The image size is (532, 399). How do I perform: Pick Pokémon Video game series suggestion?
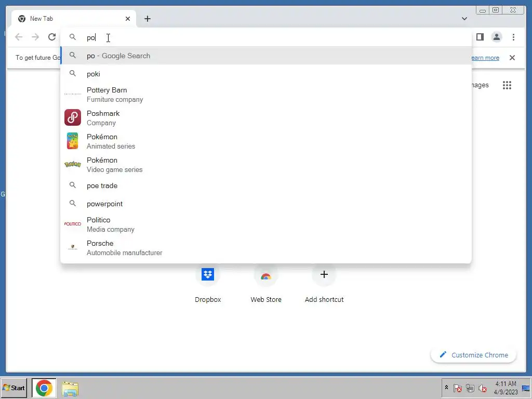pos(266,165)
